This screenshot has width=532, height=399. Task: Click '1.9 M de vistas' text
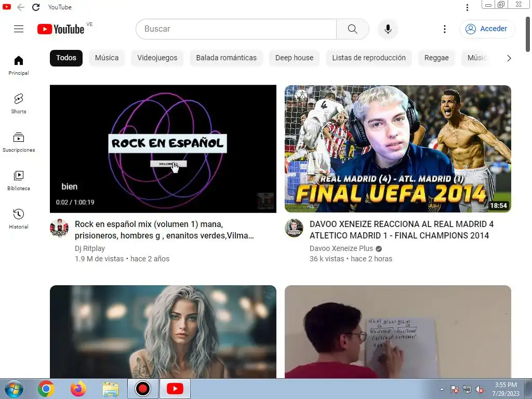click(x=99, y=259)
